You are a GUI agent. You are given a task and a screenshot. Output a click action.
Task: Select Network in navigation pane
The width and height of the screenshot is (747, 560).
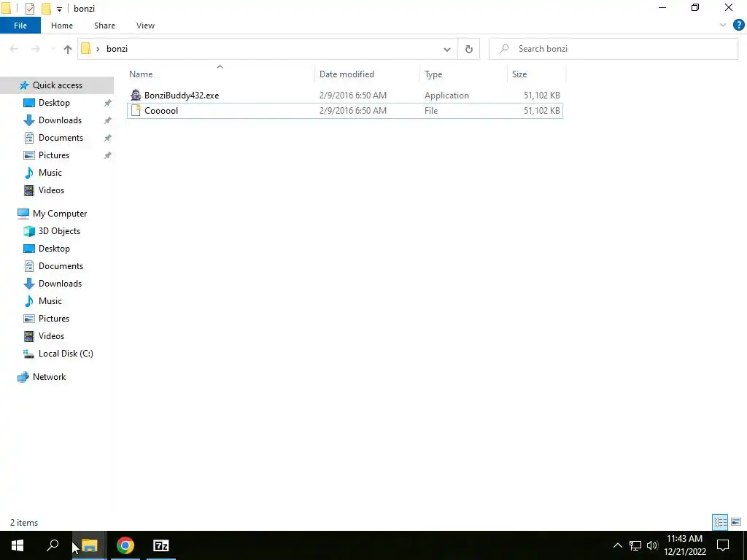click(x=49, y=377)
